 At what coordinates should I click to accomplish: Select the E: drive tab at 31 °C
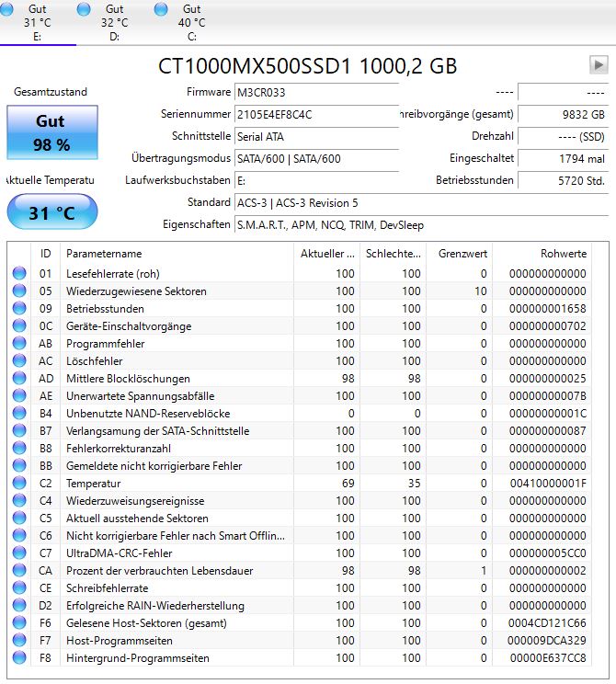pyautogui.click(x=38, y=22)
